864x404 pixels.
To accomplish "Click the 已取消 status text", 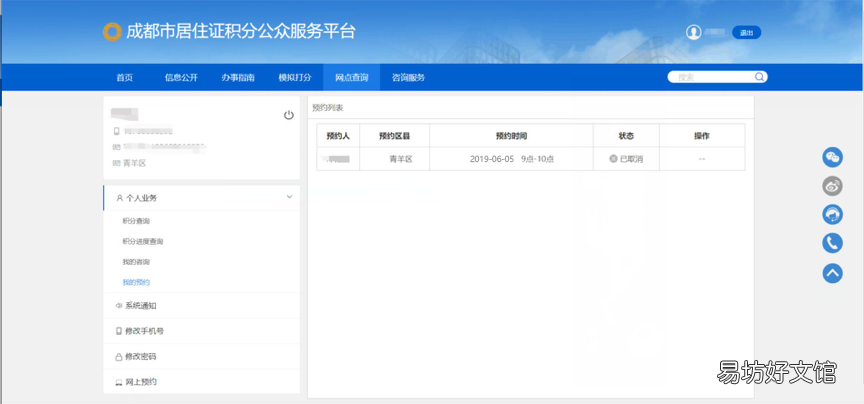I will pyautogui.click(x=631, y=159).
